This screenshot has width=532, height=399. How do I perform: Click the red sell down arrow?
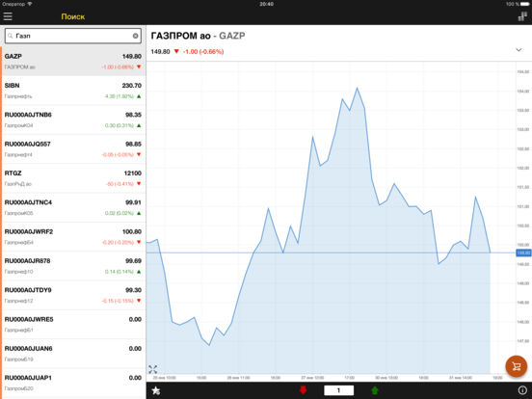pos(304,390)
